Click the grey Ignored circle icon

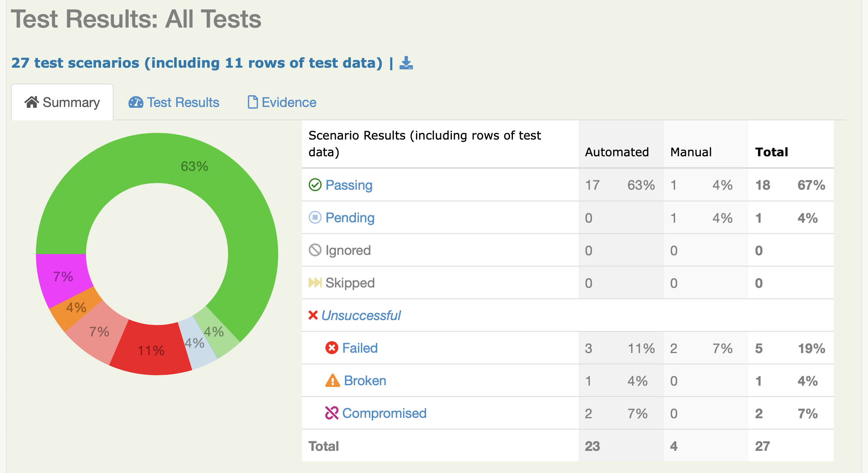(x=315, y=250)
